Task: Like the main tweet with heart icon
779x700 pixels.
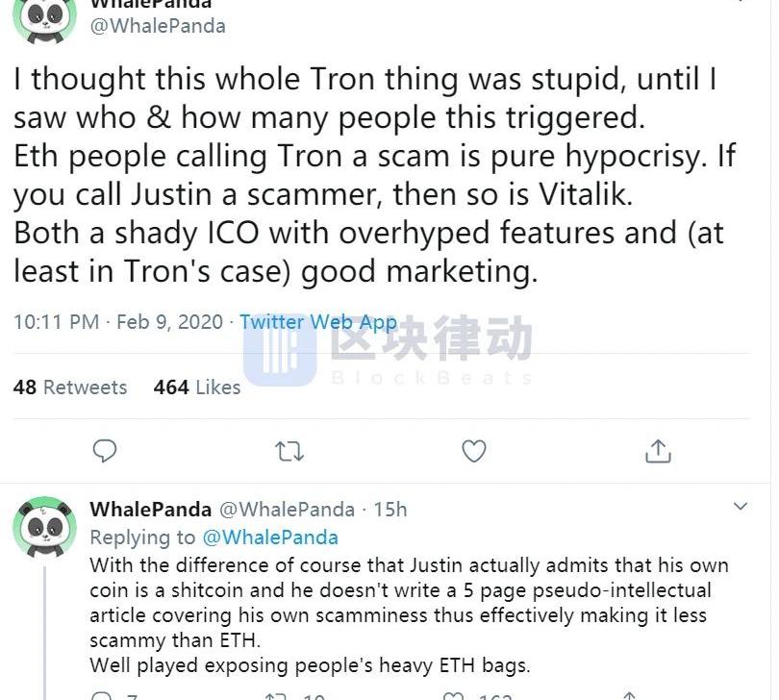Action: (474, 450)
